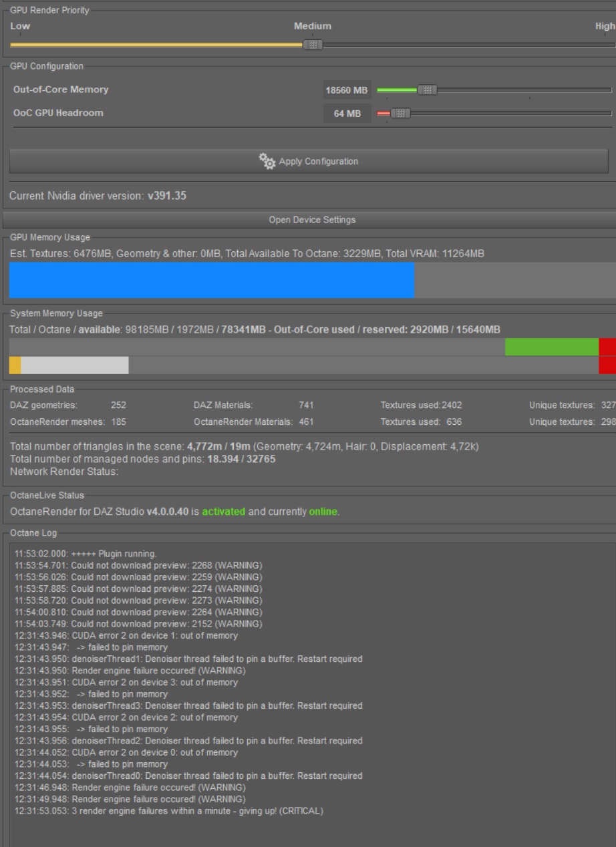Click log line denoiserThread1 failed to pin buffer
The width and height of the screenshot is (616, 847).
(x=188, y=659)
